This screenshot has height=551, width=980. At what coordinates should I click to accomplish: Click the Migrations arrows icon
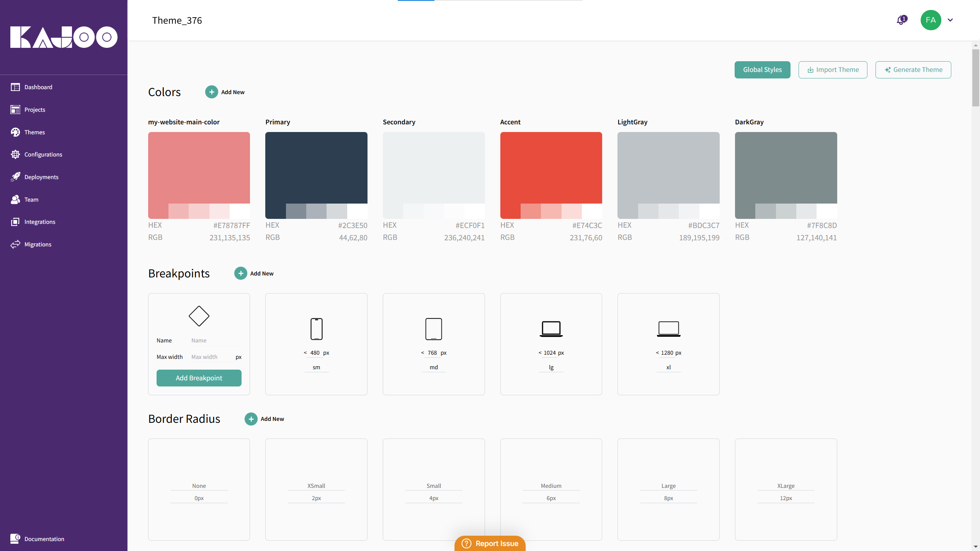pyautogui.click(x=15, y=245)
